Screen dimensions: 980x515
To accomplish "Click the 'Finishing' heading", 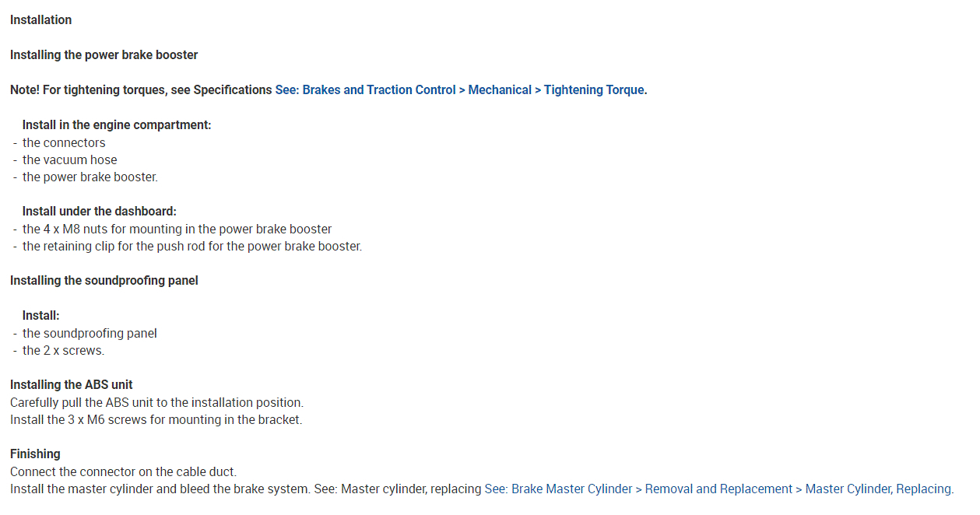I will click(35, 454).
